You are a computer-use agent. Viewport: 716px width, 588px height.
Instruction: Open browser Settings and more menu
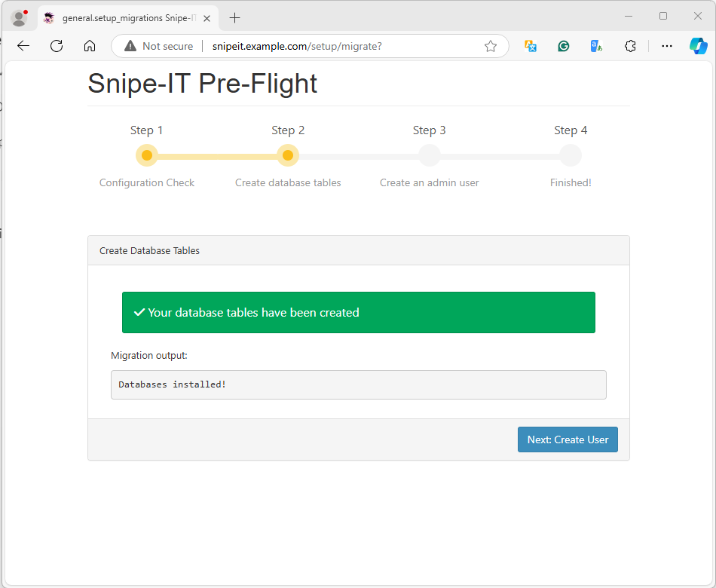pos(667,46)
